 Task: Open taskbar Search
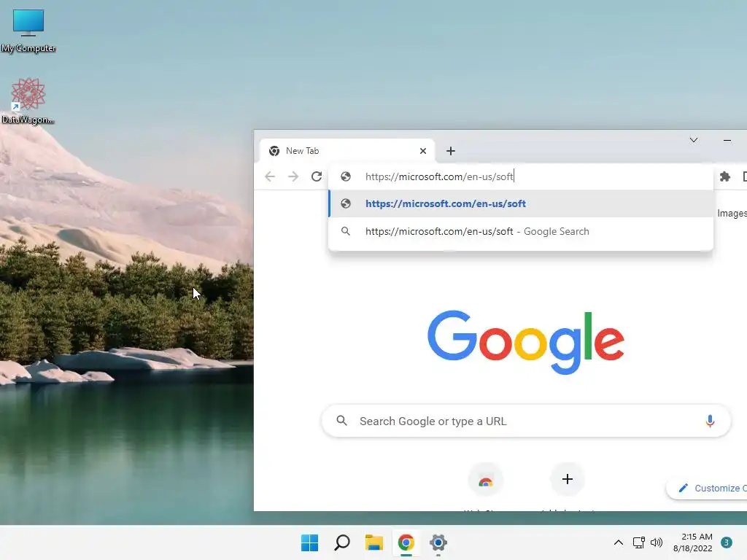coord(342,542)
